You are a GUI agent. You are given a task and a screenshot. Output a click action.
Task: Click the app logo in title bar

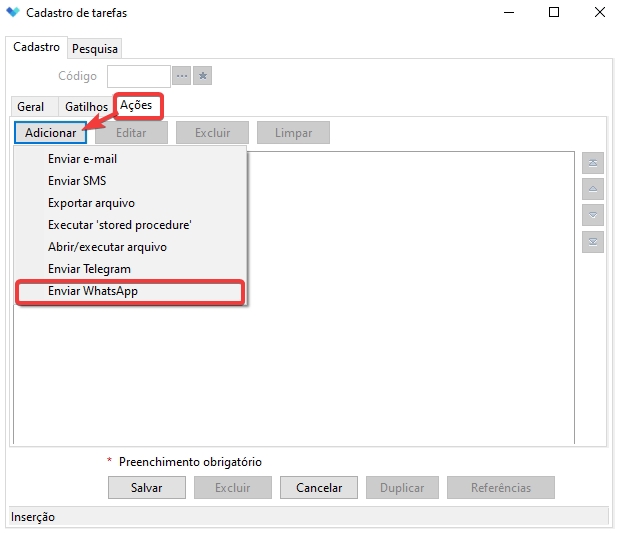[12, 13]
